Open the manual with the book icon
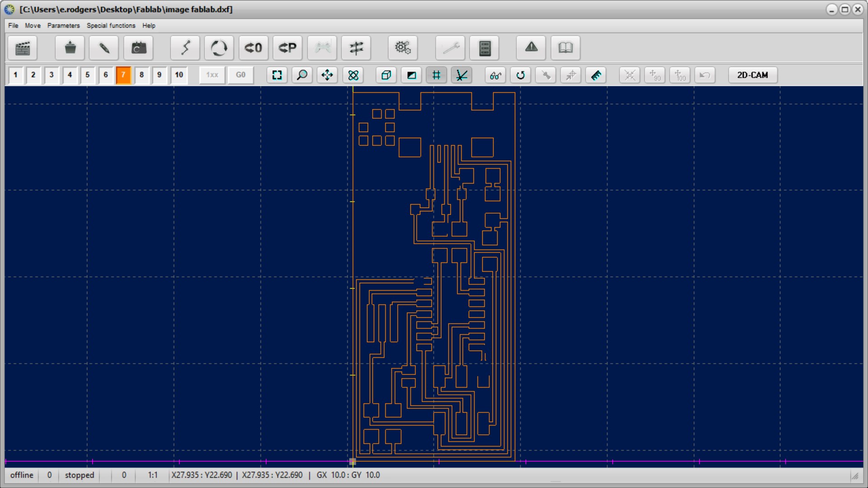868x488 pixels. [x=565, y=48]
